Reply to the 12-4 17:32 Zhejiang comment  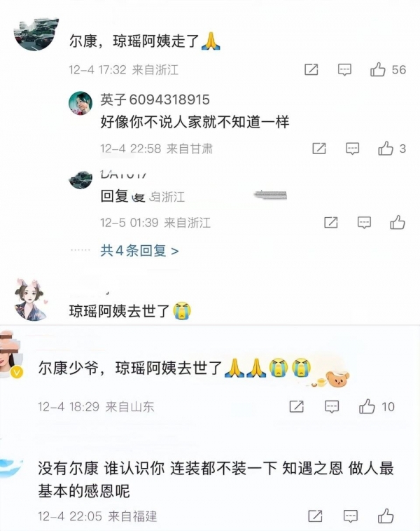[344, 70]
